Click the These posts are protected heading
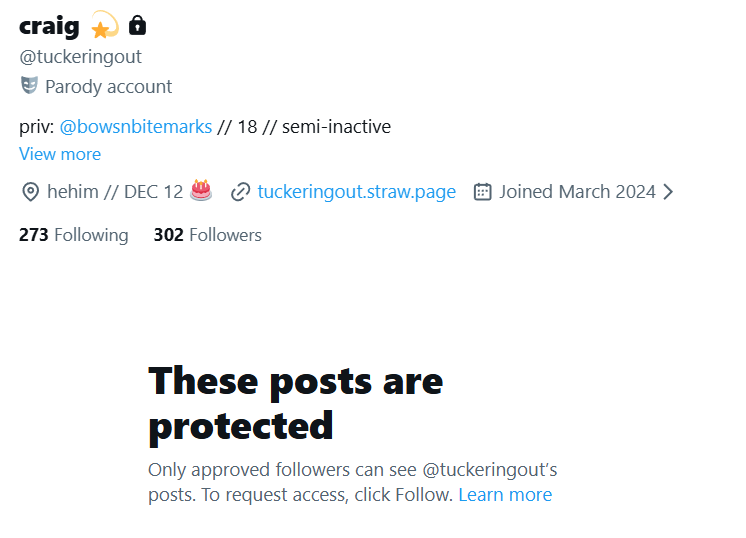Viewport: 746px width, 538px height. pos(295,403)
